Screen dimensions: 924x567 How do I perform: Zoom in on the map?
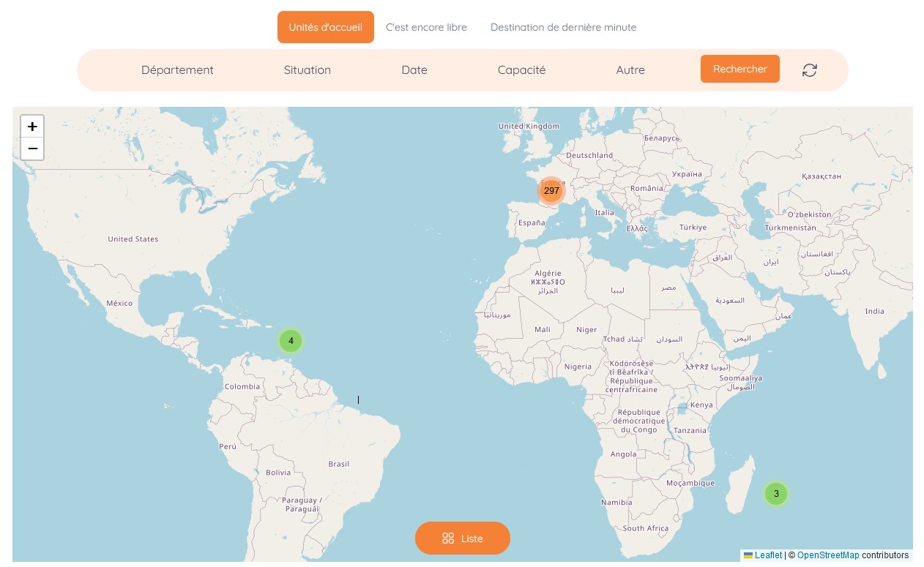32,127
